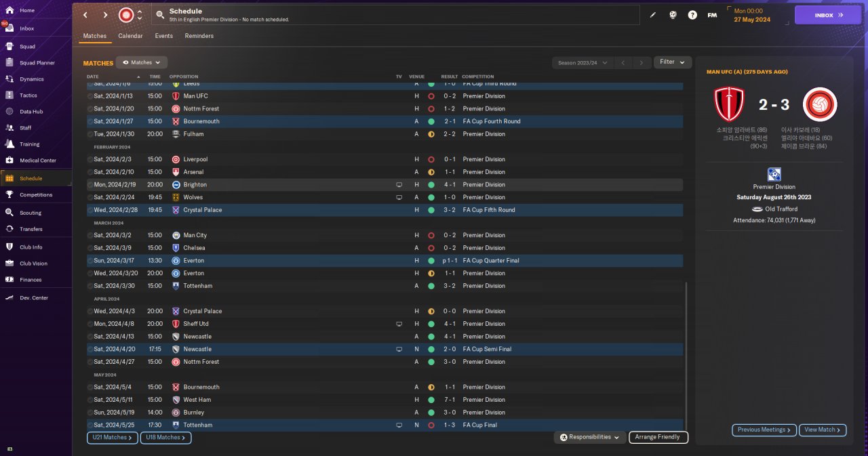Toggle reminder circle on Liverpool row

pos(91,159)
